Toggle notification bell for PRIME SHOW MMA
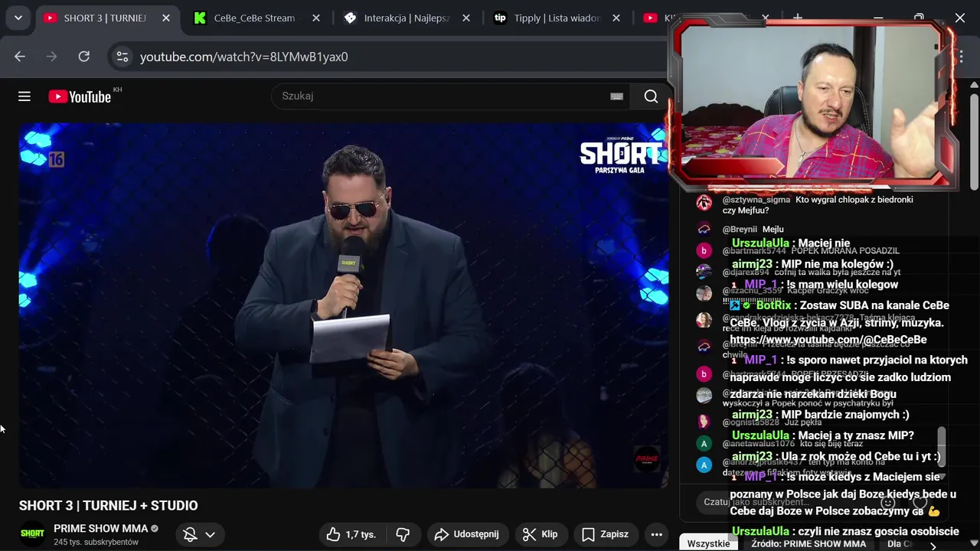The width and height of the screenshot is (980, 551). pos(191,534)
